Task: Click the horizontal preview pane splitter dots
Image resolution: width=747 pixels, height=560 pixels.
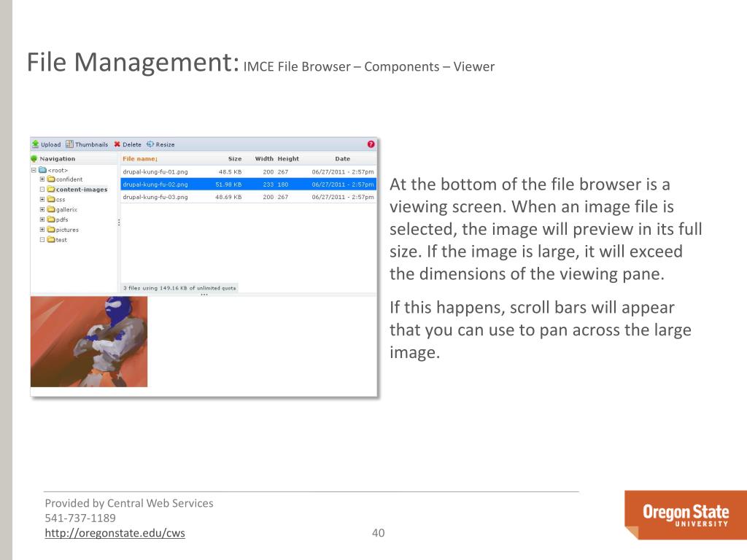Action: pos(204,295)
